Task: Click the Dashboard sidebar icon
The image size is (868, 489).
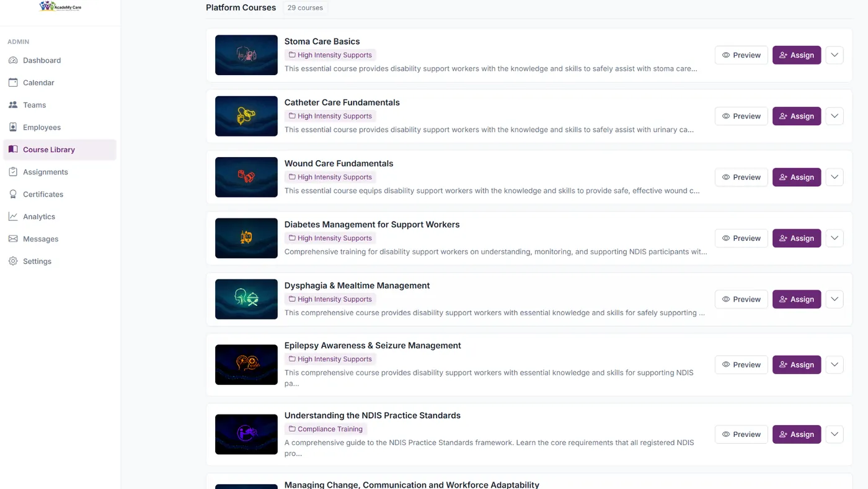Action: [13, 60]
